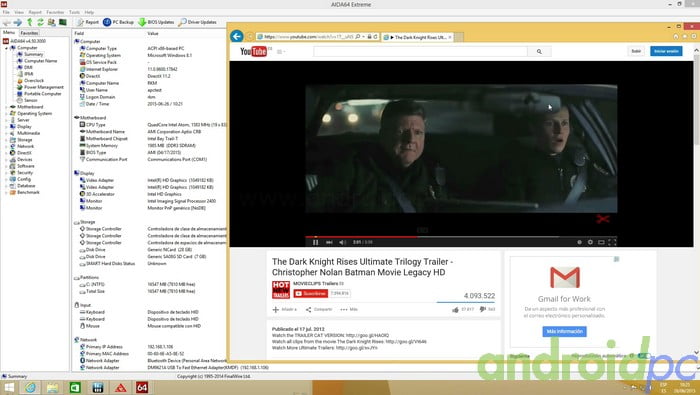700x395 pixels.
Task: Click the YouTube address bar in browser
Action: tap(309, 37)
